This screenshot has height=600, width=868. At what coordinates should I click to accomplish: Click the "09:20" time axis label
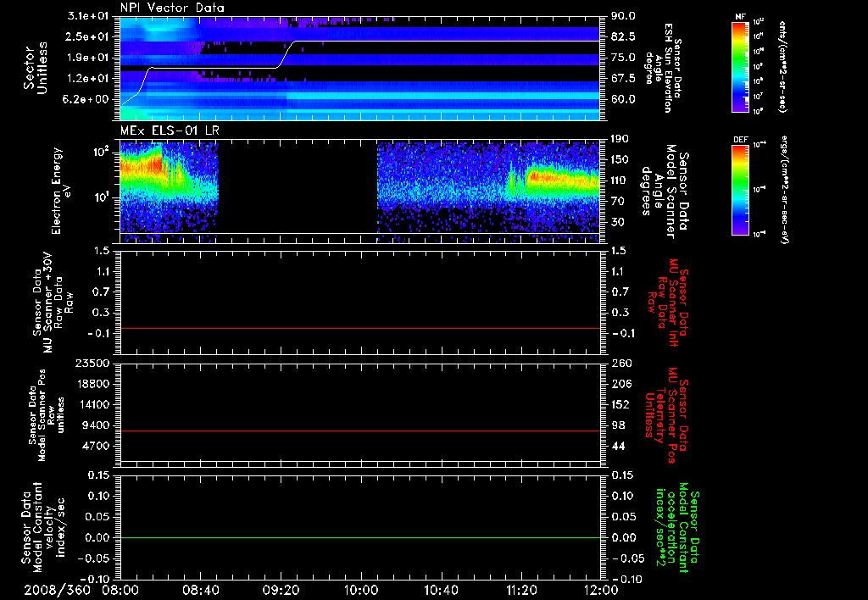click(x=280, y=590)
